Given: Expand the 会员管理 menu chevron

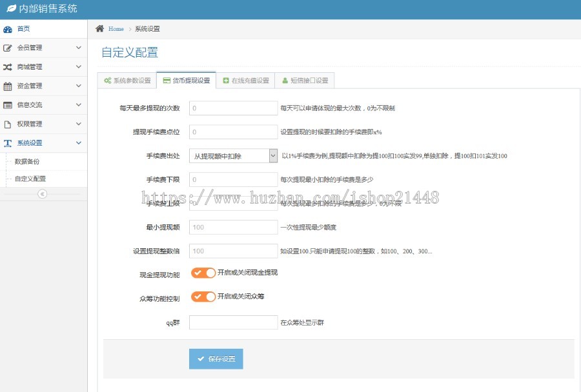Looking at the screenshot, I should (78, 48).
